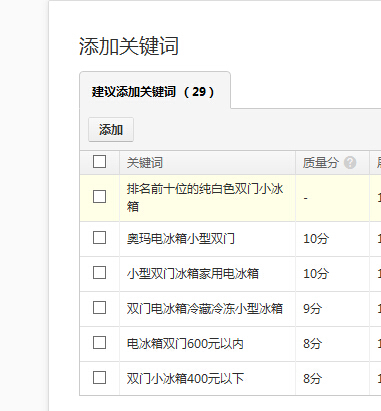Viewport: 381px width, 411px height.
Task: Toggle the select-all checkbox in table header
Action: [x=99, y=162]
